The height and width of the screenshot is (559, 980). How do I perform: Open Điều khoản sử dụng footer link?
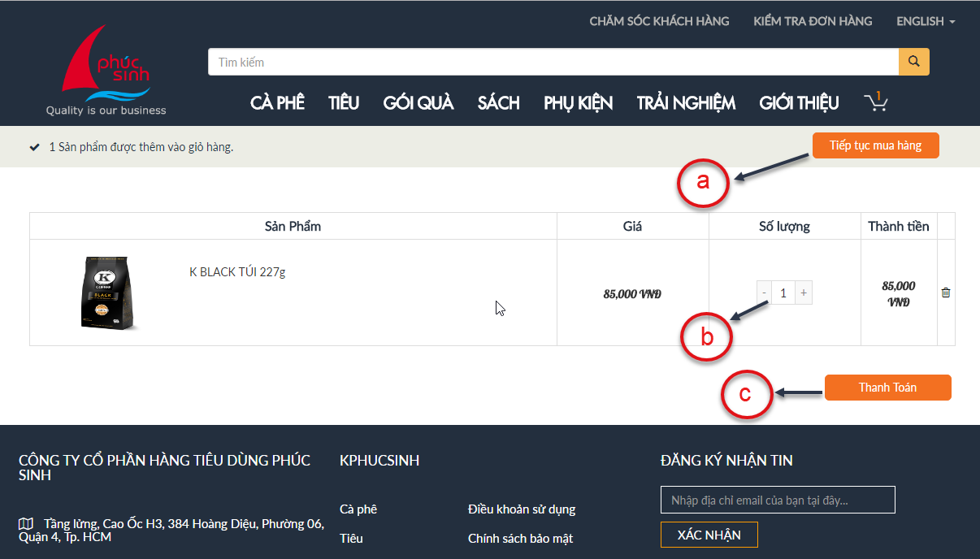[x=522, y=509]
